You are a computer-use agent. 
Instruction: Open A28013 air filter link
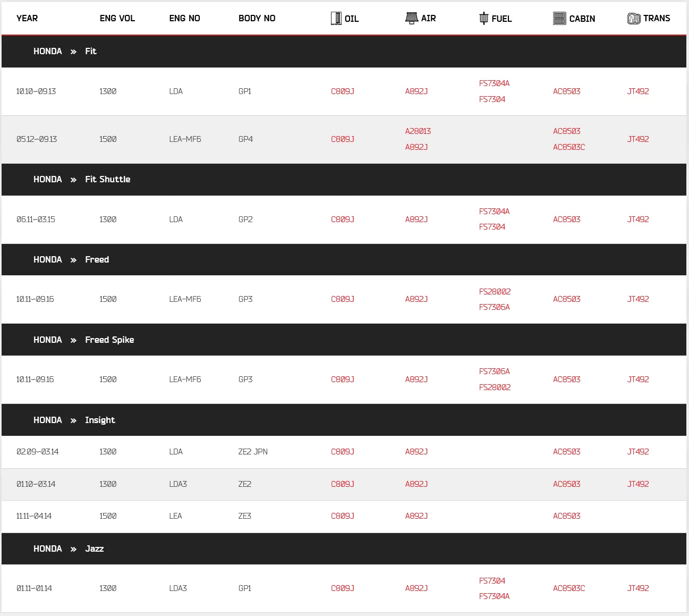418,131
